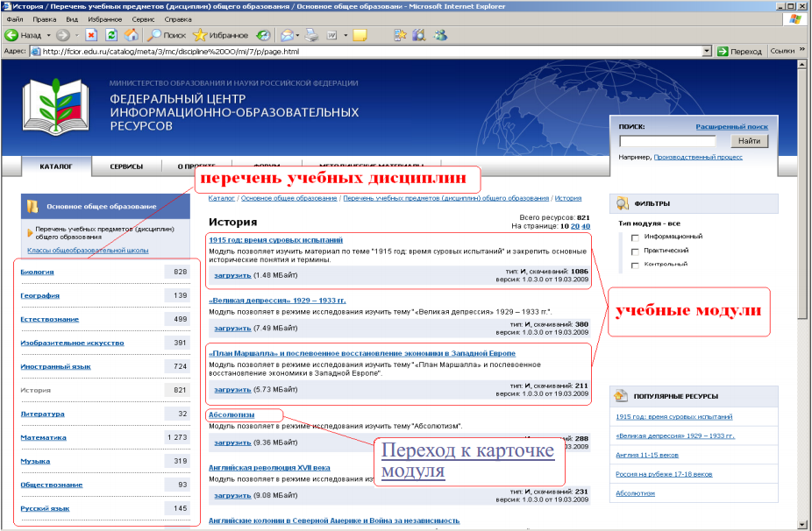This screenshot has height=531, width=812.
Task: Open the Правка menu
Action: [44, 19]
